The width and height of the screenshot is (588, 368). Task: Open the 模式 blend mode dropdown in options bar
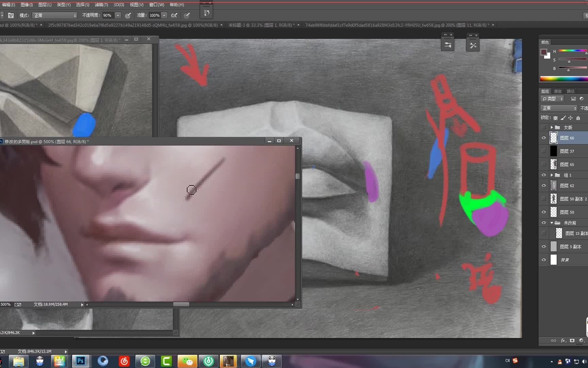[55, 15]
